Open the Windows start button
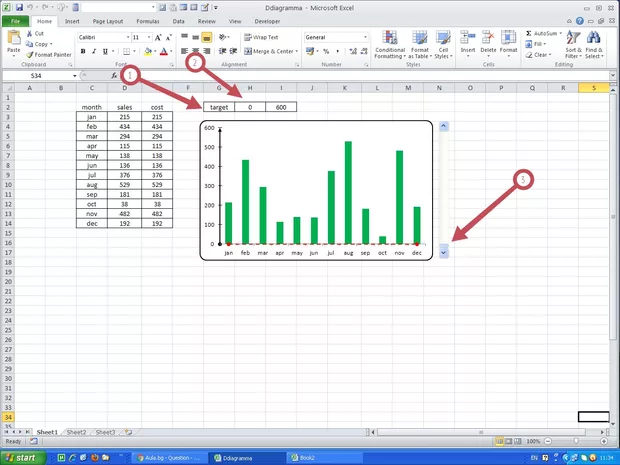Viewport: 620px width, 465px height. click(24, 457)
